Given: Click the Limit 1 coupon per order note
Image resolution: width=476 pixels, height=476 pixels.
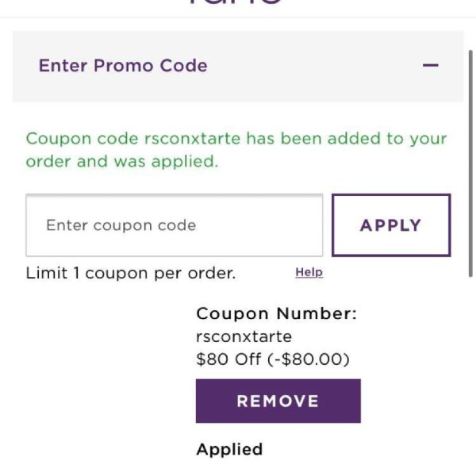Looking at the screenshot, I should point(131,273).
